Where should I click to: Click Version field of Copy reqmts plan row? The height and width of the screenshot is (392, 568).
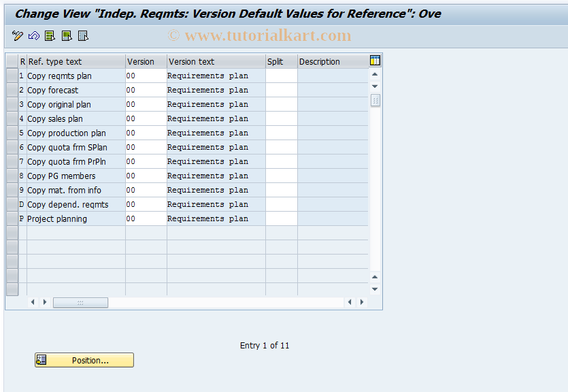[146, 76]
